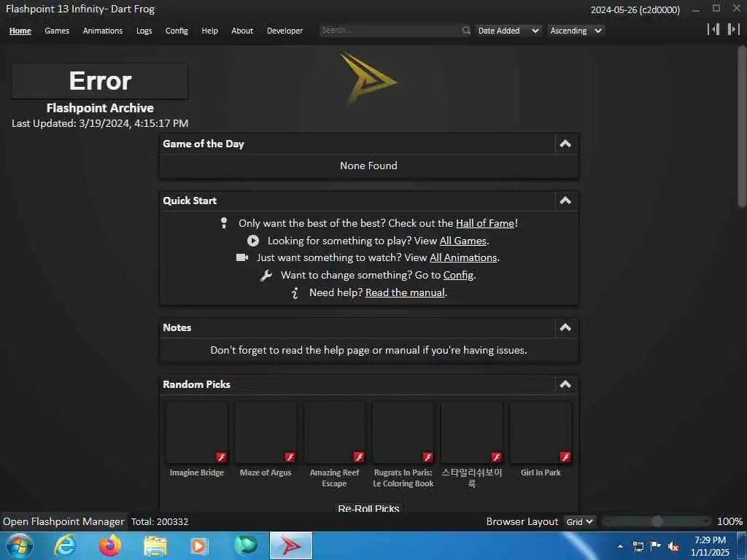747x560 pixels.
Task: Click the Total: 200332 status text
Action: point(160,522)
